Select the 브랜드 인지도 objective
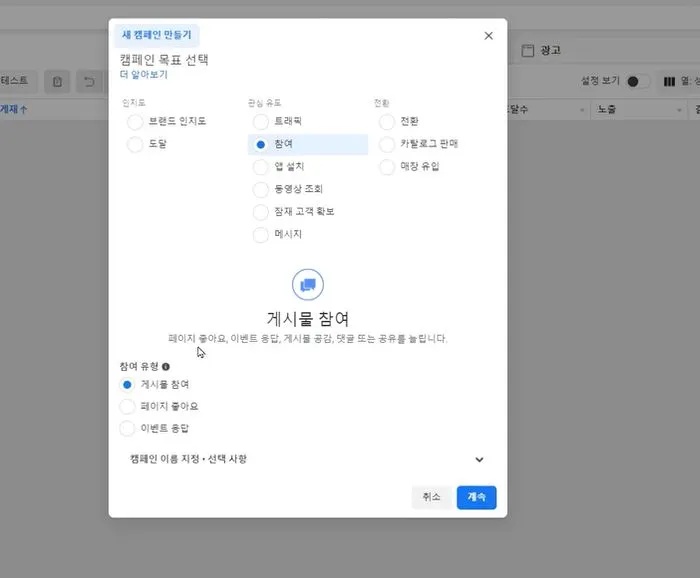Screen dimensions: 700x578 click(135, 121)
